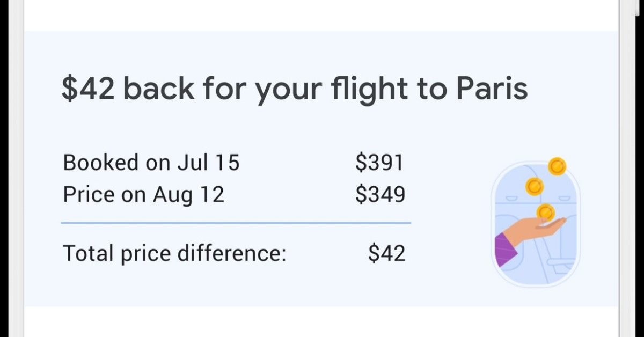Select the 'Booked on Jul 15' label
Screen dimensions: 644x337
pos(151,163)
